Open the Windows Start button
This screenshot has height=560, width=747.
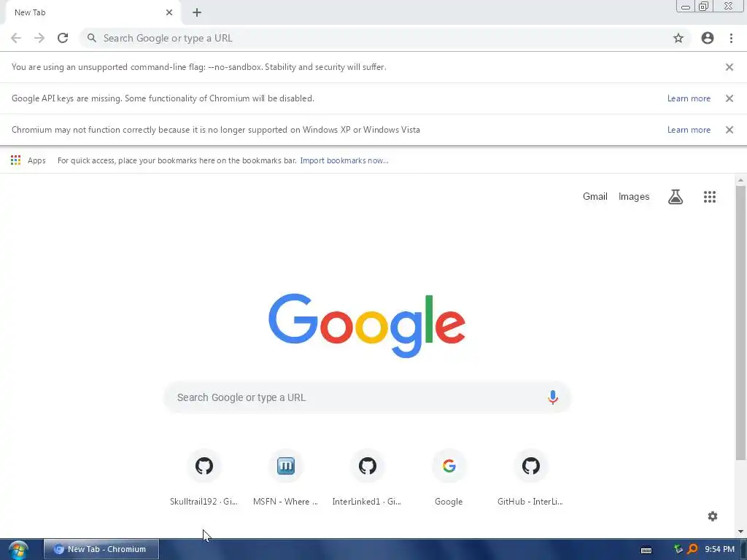tap(18, 550)
